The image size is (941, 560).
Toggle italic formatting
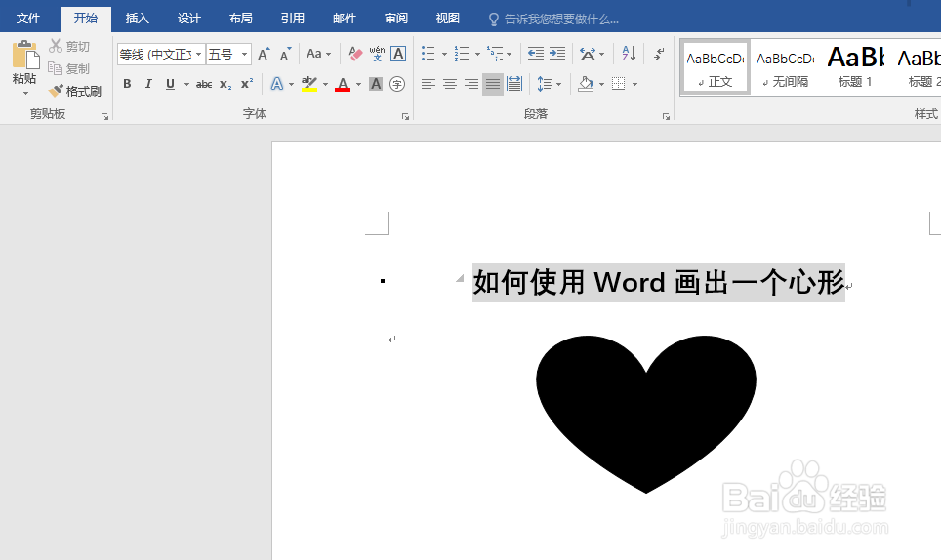pyautogui.click(x=148, y=84)
